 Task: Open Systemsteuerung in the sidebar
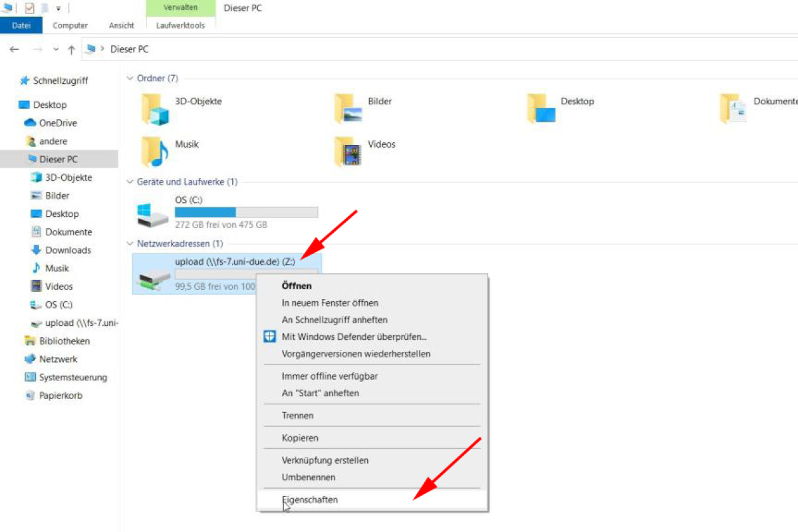(x=72, y=377)
